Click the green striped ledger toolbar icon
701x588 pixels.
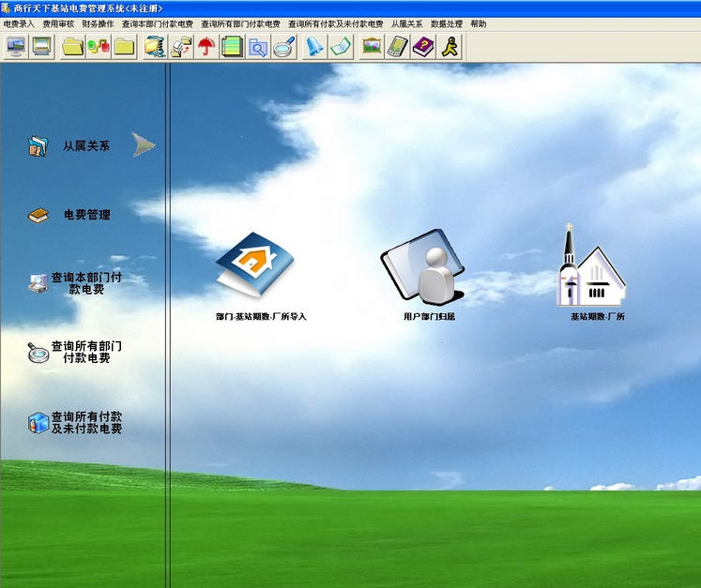[232, 47]
